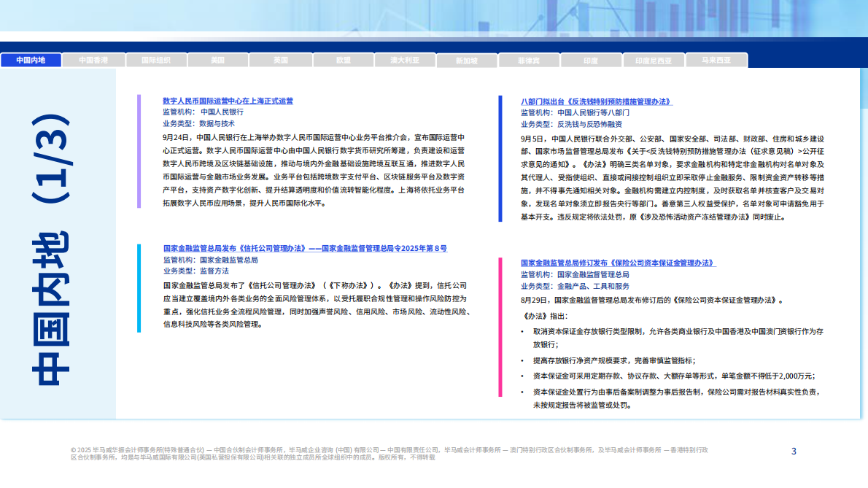This screenshot has height=488, width=868.
Task: Open the 菲律宾 tab
Action: [x=529, y=61]
